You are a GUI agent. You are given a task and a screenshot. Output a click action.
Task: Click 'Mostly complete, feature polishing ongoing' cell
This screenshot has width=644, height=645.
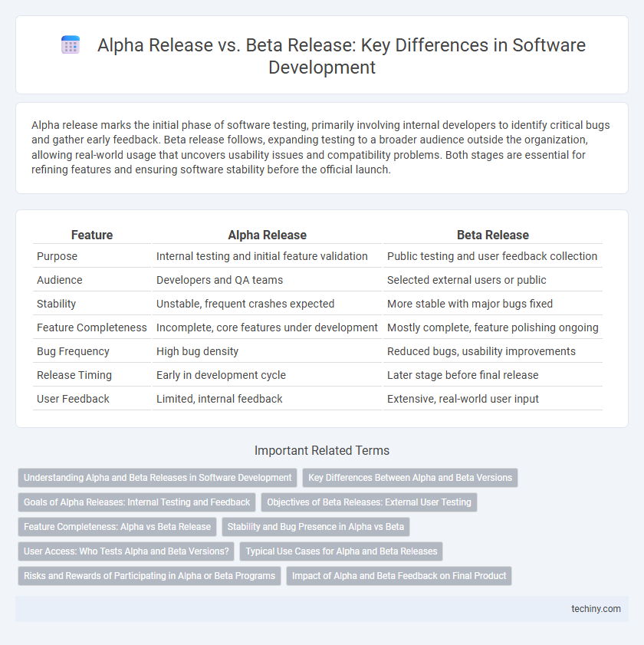pos(493,327)
